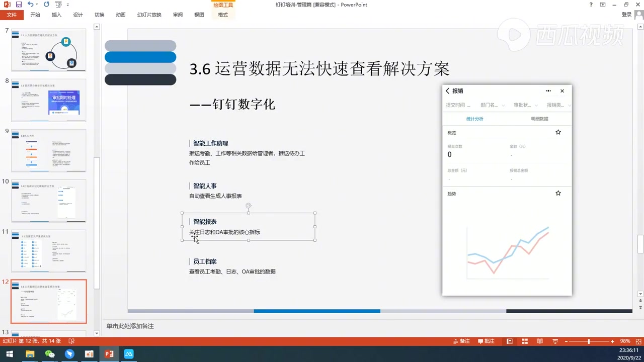Switch to the 切换 ribbon tab
This screenshot has height=362, width=644.
coord(99,15)
